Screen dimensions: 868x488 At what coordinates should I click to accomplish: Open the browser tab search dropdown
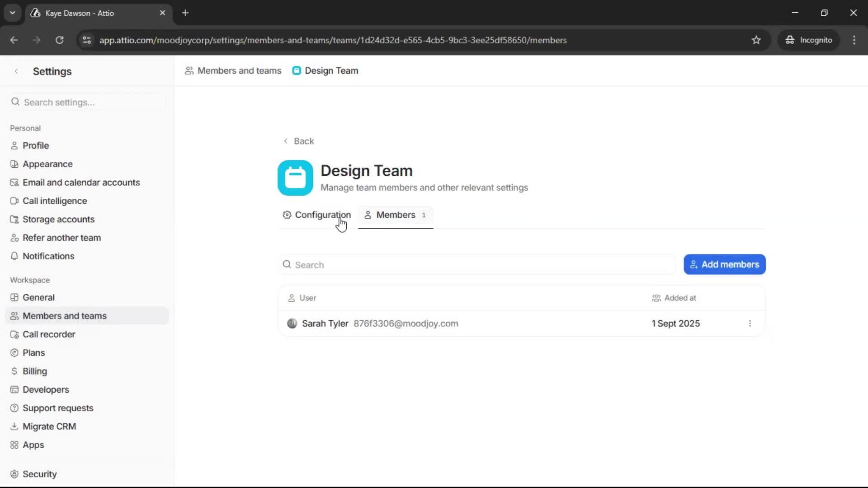click(x=12, y=13)
